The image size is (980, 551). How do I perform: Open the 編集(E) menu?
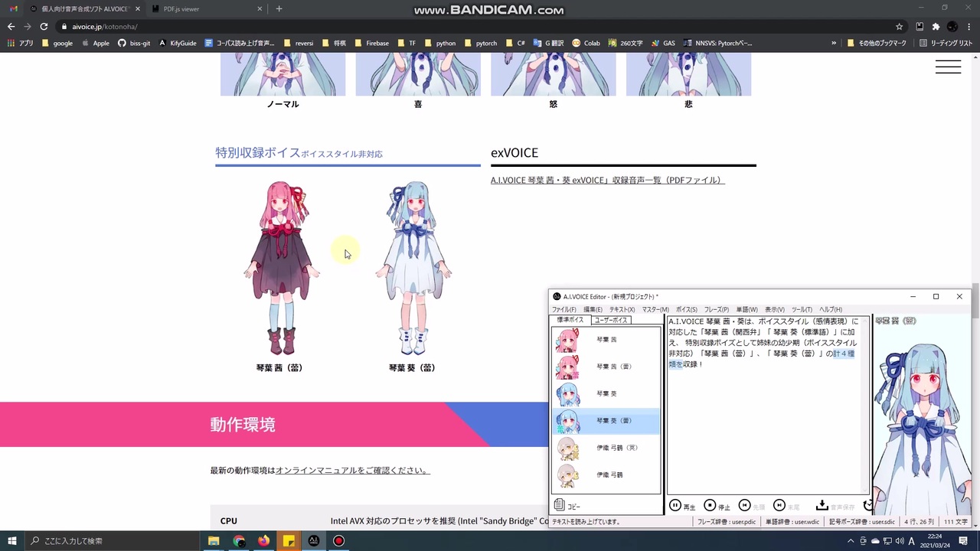click(x=593, y=309)
